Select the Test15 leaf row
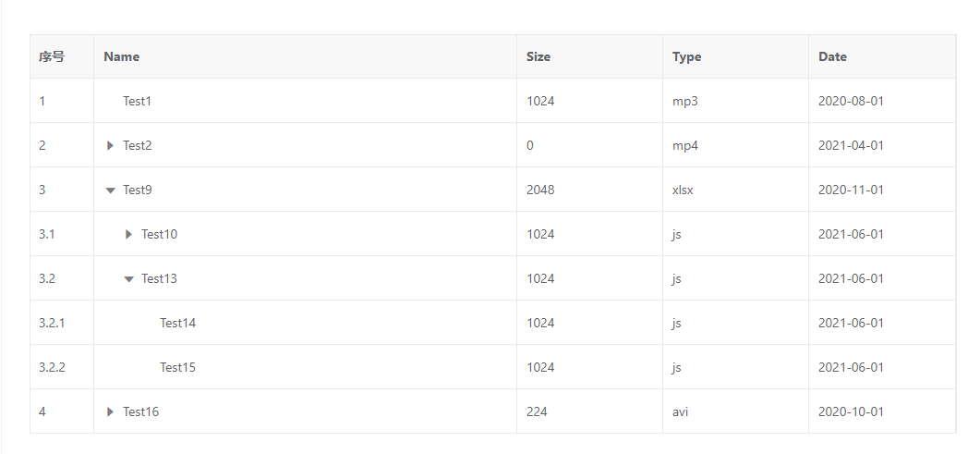Image resolution: width=980 pixels, height=454 pixels. (177, 367)
